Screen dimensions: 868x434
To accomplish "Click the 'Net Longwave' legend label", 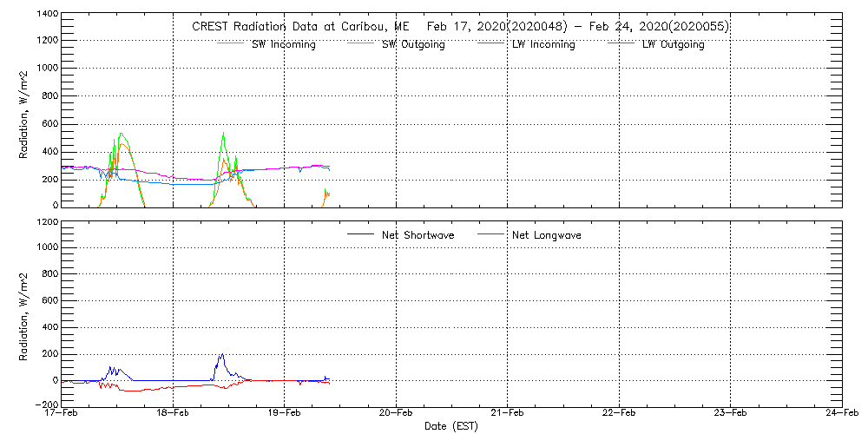I will (547, 235).
